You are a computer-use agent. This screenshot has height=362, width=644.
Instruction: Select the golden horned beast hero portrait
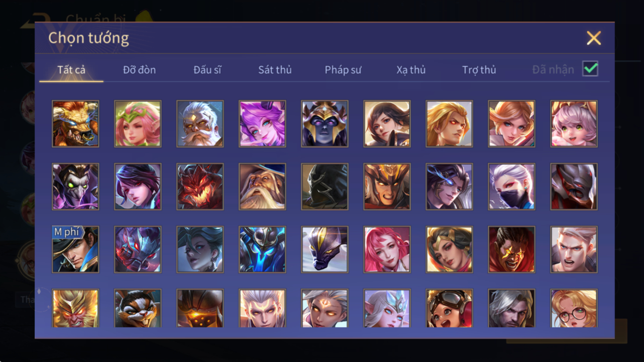coord(75,124)
